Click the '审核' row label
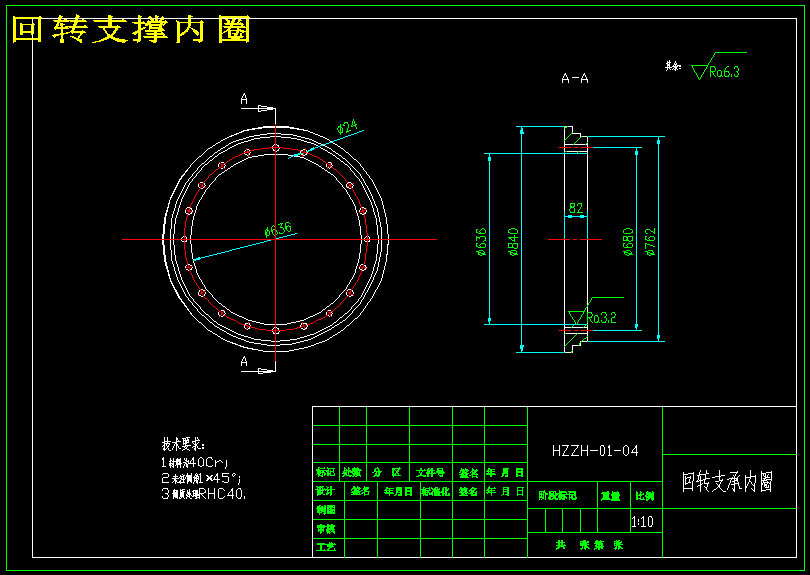 [325, 529]
